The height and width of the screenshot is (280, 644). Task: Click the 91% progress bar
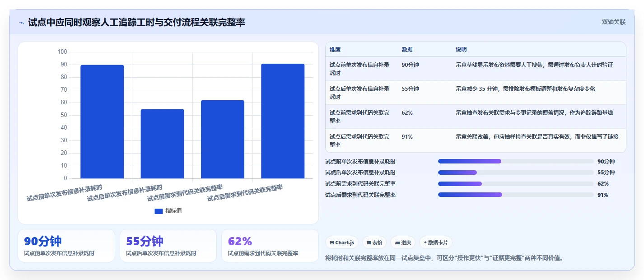(x=516, y=195)
